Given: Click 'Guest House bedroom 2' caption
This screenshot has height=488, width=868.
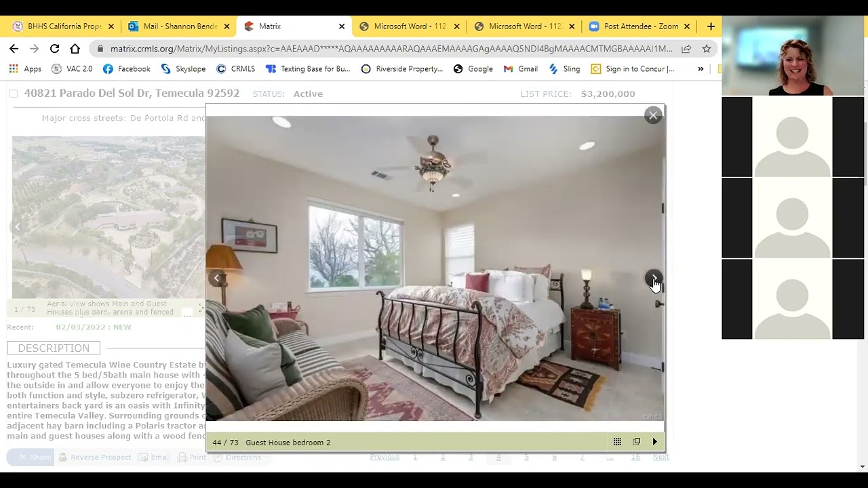Looking at the screenshot, I should pos(288,443).
